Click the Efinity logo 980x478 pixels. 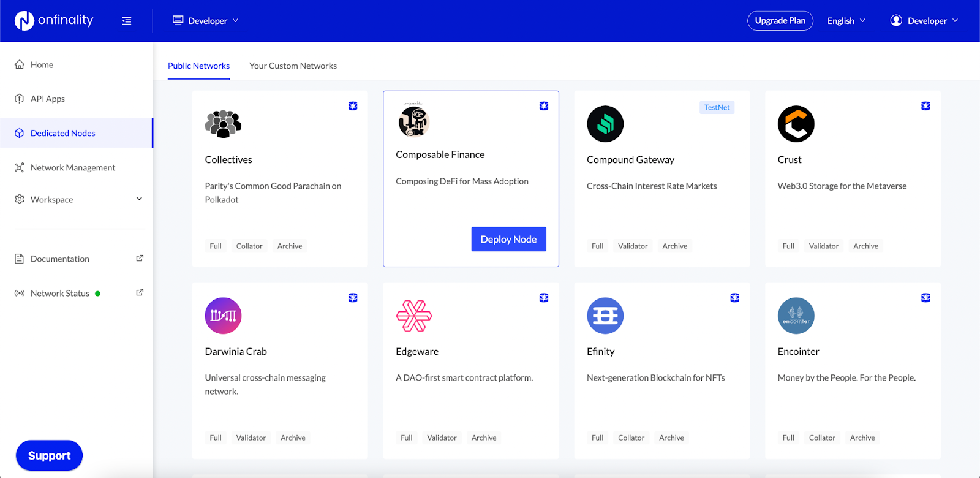coord(605,316)
